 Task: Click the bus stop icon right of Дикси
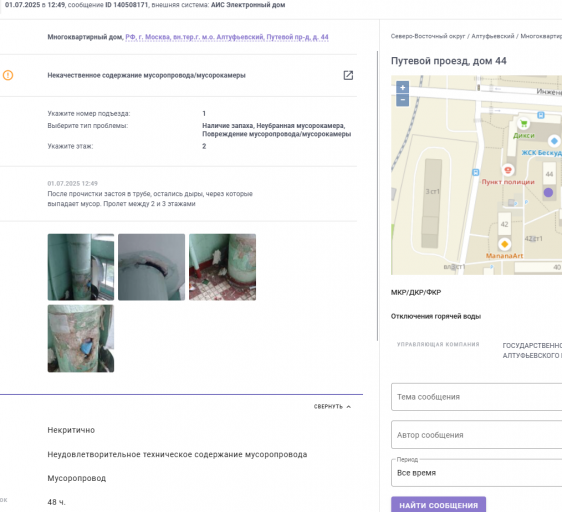tap(541, 115)
